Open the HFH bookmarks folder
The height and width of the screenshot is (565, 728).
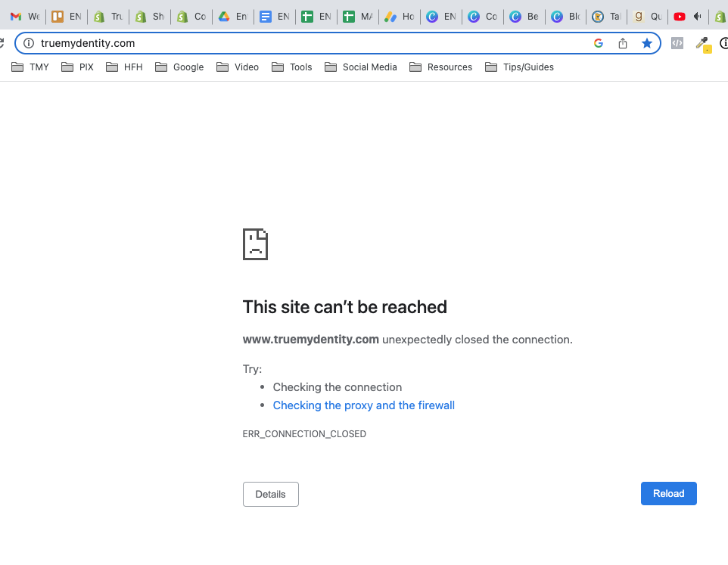124,67
